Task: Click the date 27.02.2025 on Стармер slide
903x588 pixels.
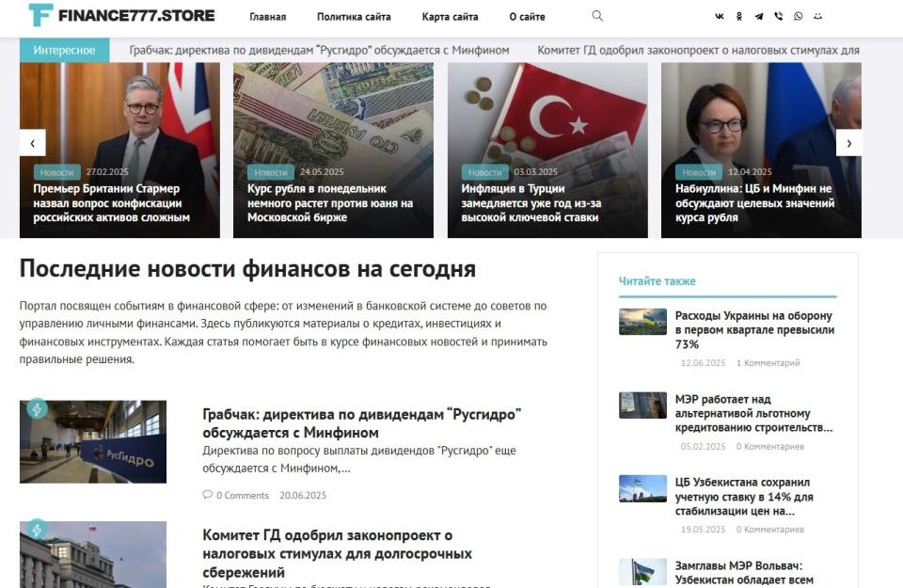Action: 107,172
